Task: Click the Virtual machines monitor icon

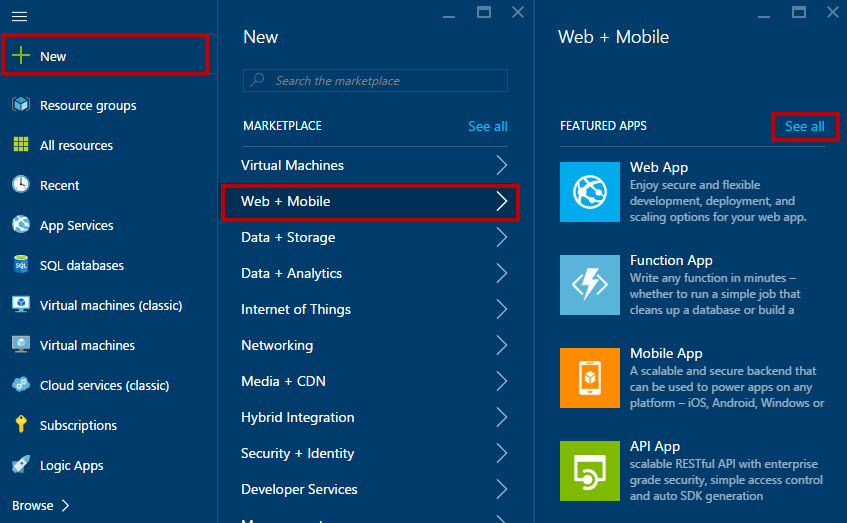Action: (x=21, y=344)
